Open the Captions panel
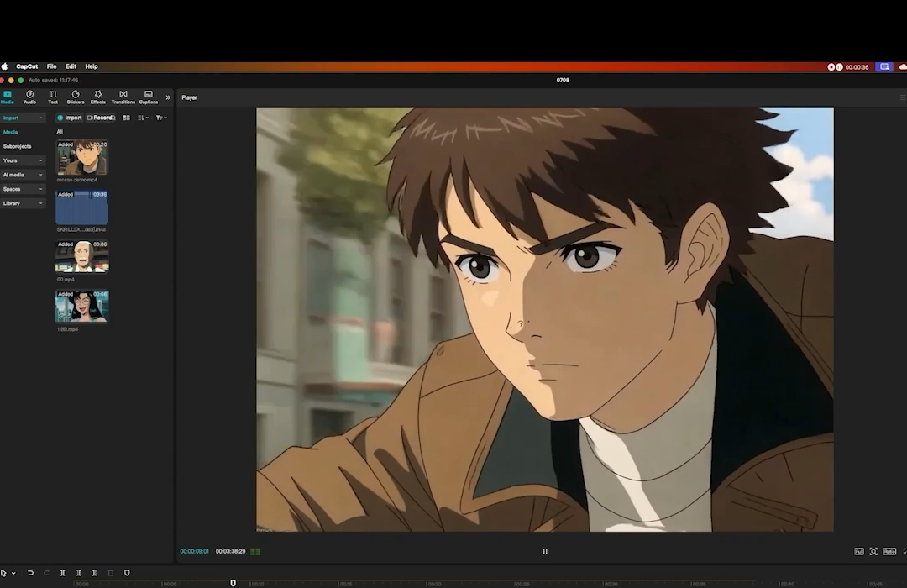The image size is (907, 588). (149, 97)
